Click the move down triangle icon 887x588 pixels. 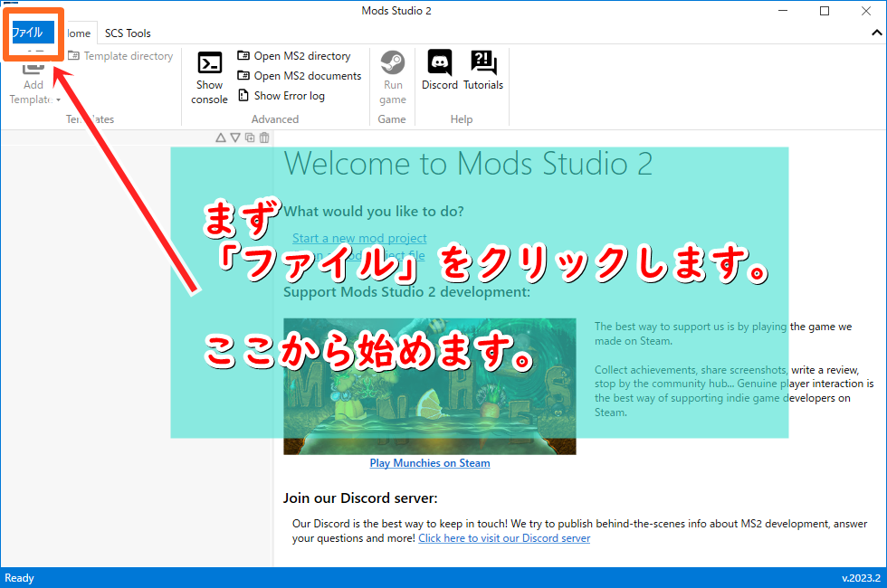235,138
